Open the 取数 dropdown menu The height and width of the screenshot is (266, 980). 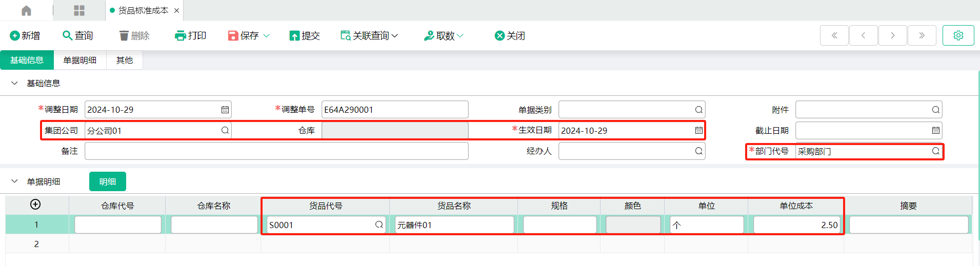pos(444,35)
